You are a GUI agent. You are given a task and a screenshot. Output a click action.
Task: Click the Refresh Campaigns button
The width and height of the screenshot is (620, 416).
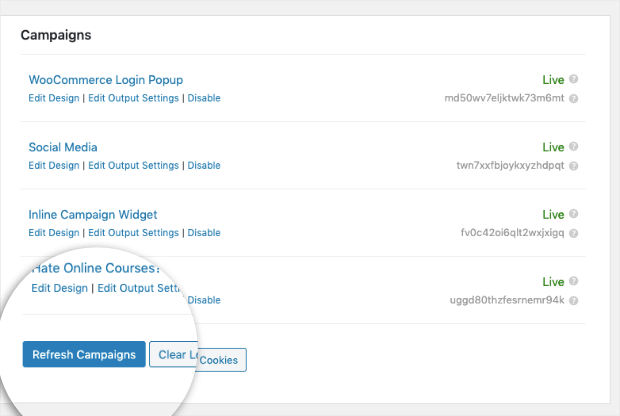click(x=84, y=354)
